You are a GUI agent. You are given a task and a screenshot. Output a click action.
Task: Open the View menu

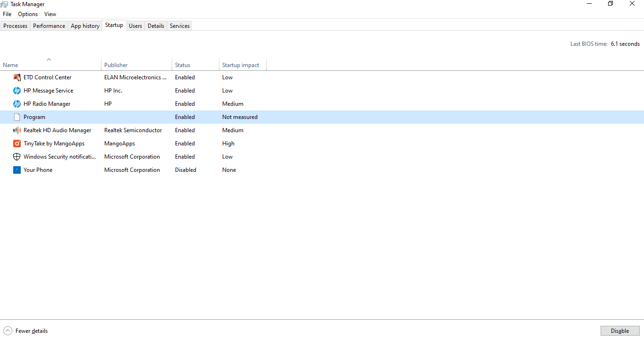click(50, 14)
